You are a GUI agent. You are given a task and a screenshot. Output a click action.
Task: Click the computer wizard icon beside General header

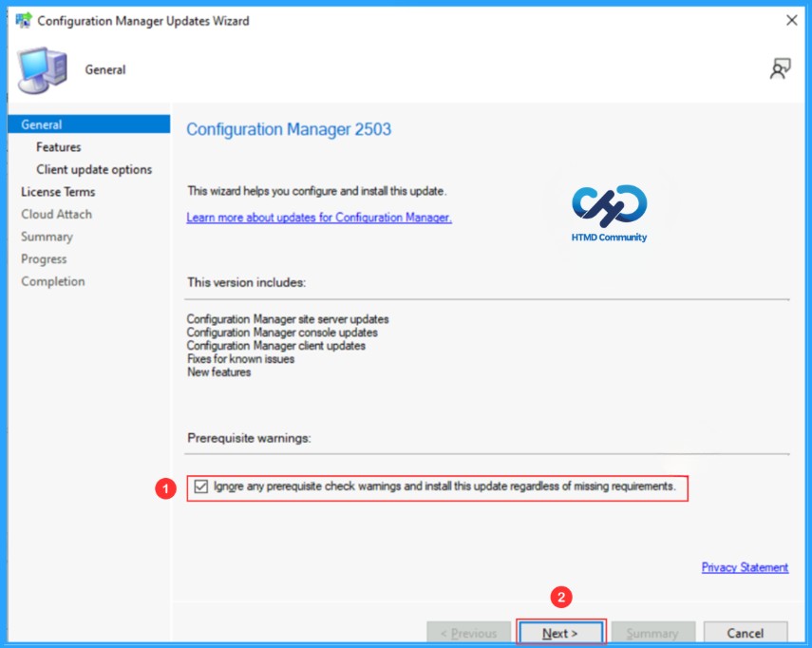40,68
